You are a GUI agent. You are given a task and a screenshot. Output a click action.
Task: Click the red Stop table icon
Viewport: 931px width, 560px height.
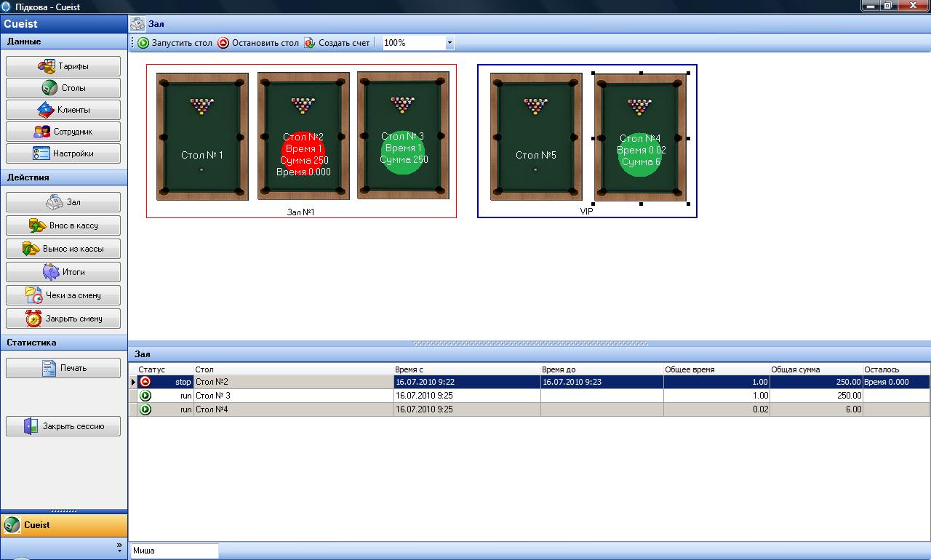[223, 43]
